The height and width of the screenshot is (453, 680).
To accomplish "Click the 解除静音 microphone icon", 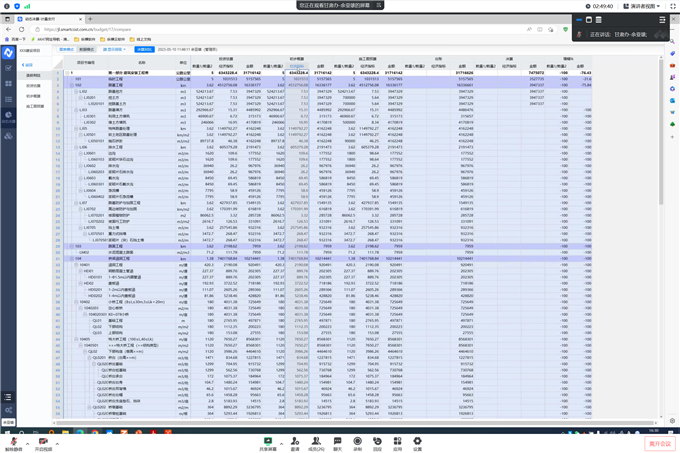I will point(13,441).
